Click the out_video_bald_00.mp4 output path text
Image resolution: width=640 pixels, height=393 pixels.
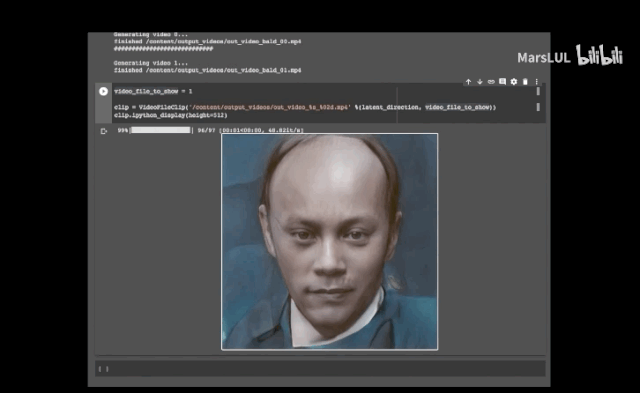[x=224, y=42]
